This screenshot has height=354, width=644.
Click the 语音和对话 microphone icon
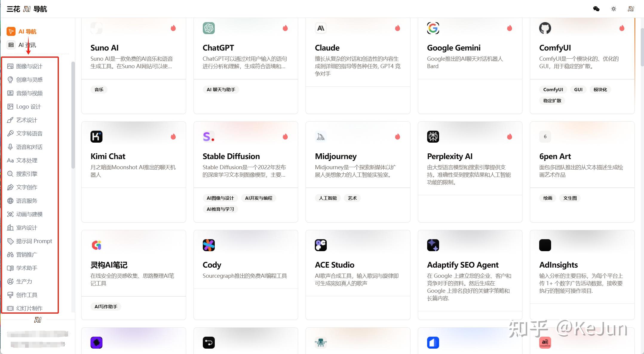10,147
